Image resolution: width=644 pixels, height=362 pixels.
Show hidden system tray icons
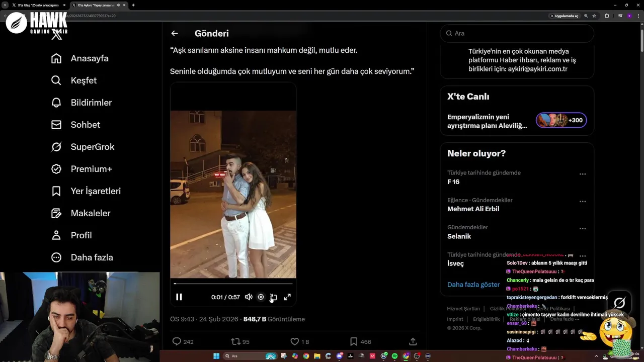596,356
